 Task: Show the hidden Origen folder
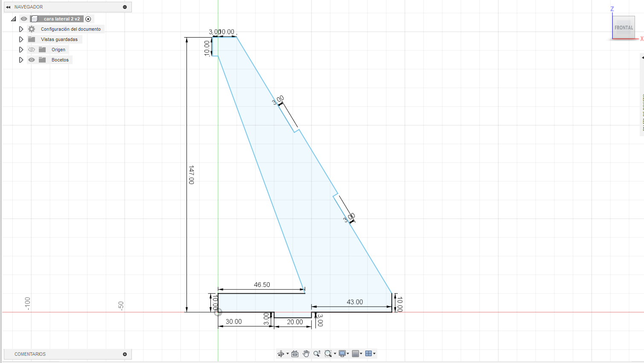(32, 50)
